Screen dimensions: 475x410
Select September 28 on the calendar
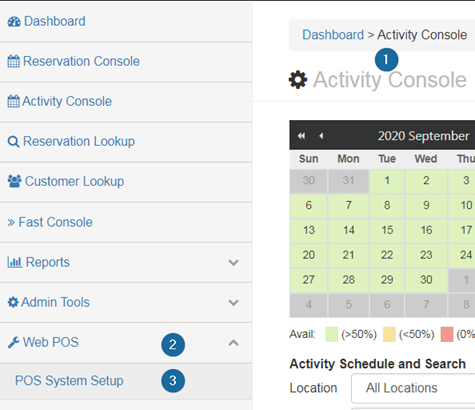click(x=349, y=280)
